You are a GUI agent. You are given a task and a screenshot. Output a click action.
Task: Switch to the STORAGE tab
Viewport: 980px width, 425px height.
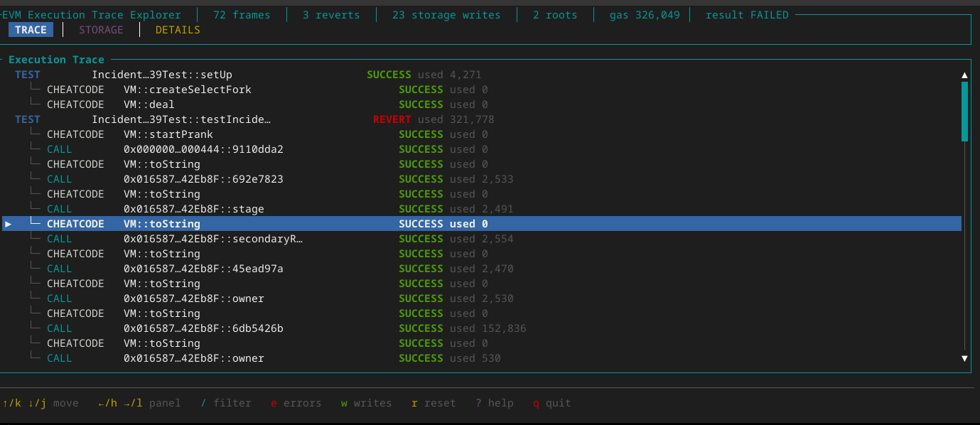click(x=101, y=30)
